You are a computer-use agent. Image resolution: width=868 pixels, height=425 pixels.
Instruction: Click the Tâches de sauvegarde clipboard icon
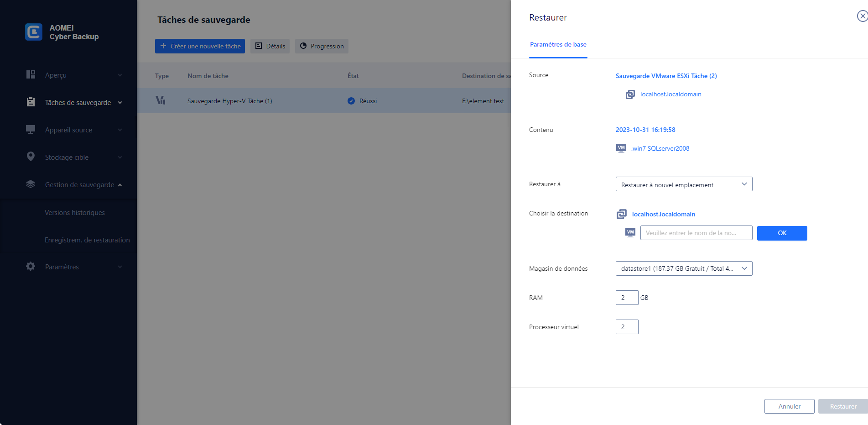pos(31,102)
